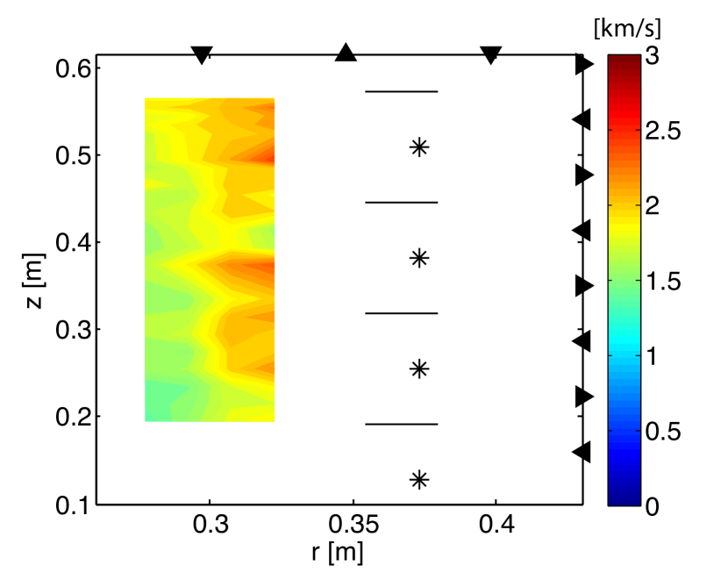728x573 pixels.
Task: Select the right-pointing triangle near z = 0.22
Action: click(584, 397)
